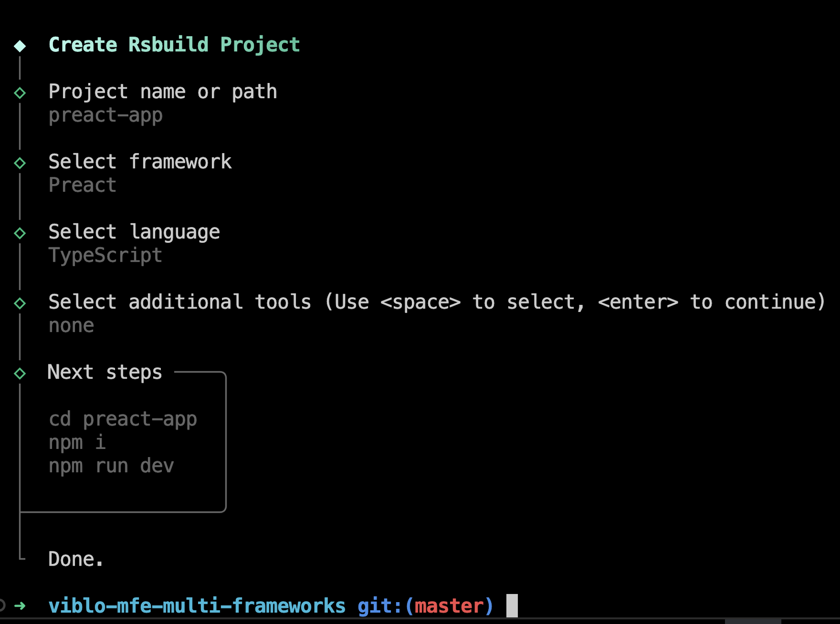840x624 pixels.
Task: Click the command status circle left of prompt
Action: click(2, 606)
